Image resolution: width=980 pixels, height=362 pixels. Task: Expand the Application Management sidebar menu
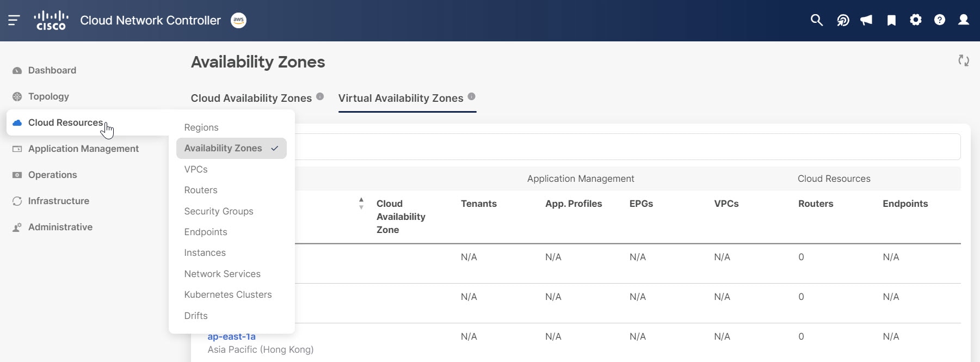point(83,149)
